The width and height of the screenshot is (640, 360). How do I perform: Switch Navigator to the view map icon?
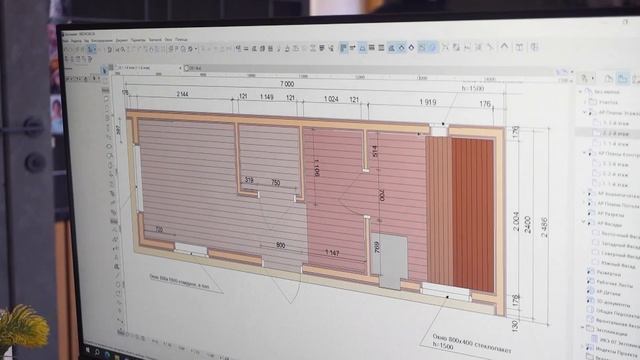click(609, 78)
